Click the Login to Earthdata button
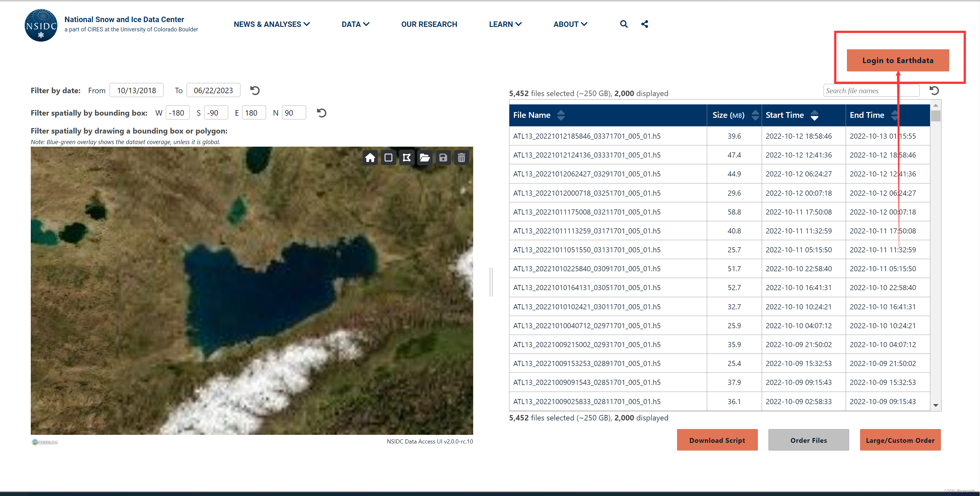The height and width of the screenshot is (496, 980). (897, 61)
